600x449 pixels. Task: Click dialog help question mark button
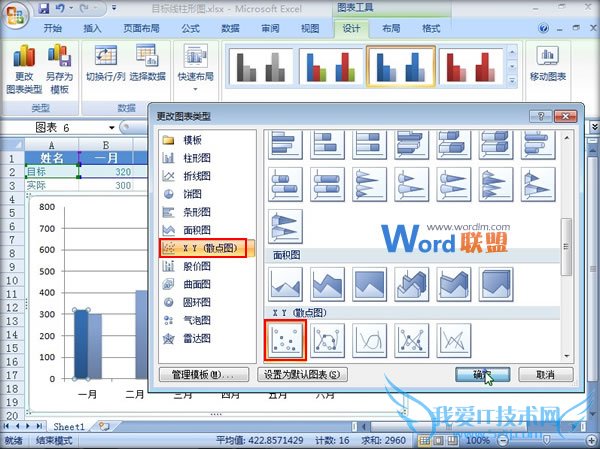(541, 116)
